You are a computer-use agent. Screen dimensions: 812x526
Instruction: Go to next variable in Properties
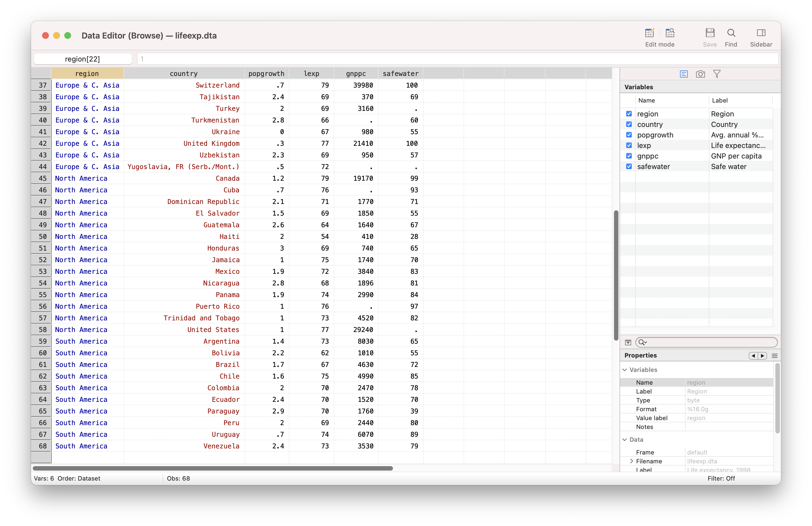pyautogui.click(x=763, y=356)
